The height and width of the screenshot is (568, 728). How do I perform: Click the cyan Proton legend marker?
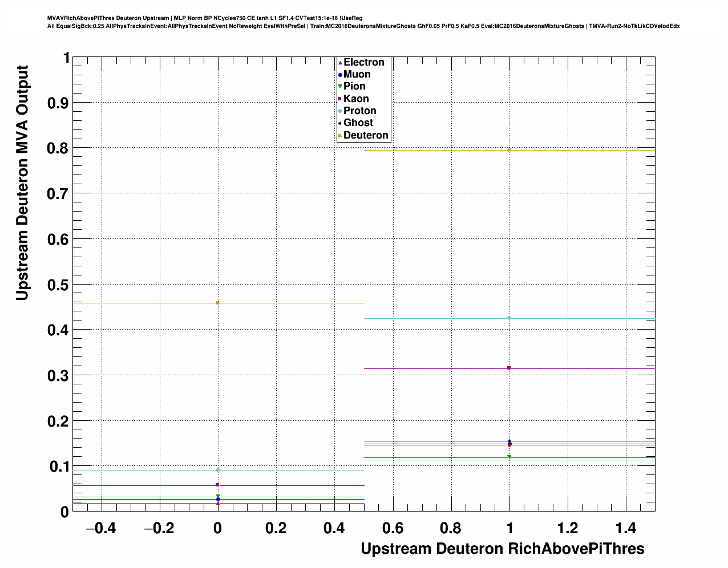pos(340,111)
